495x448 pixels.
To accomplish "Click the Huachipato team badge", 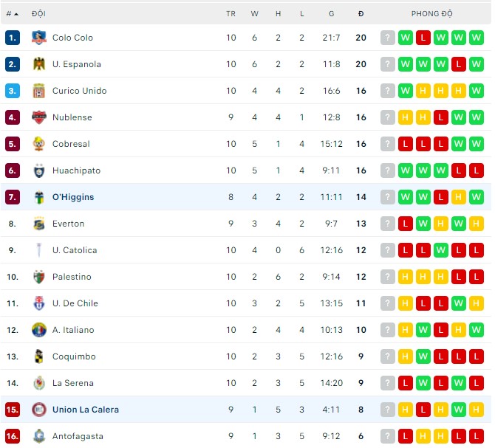I will (39, 170).
